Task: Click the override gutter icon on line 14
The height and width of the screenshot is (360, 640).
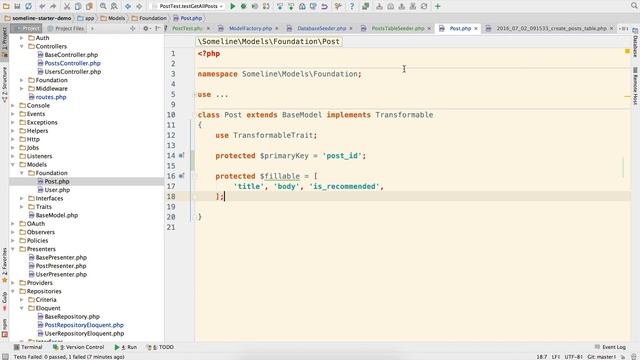Action: click(182, 155)
